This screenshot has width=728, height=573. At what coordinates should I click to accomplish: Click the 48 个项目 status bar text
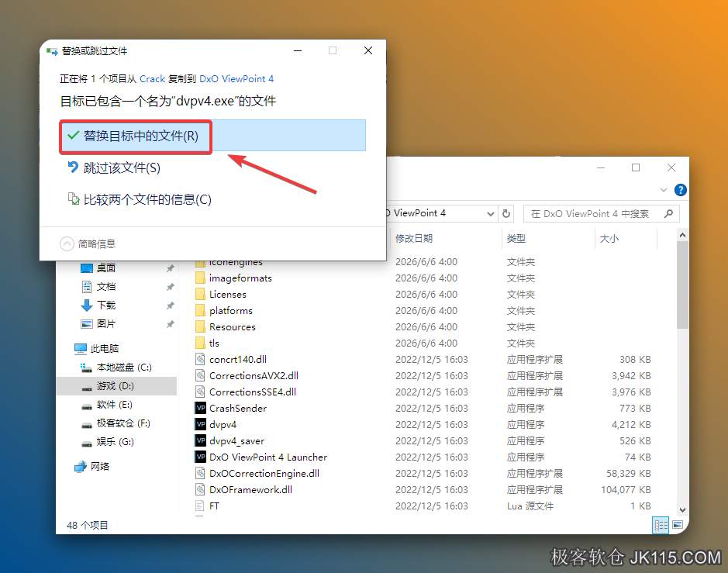coord(88,525)
